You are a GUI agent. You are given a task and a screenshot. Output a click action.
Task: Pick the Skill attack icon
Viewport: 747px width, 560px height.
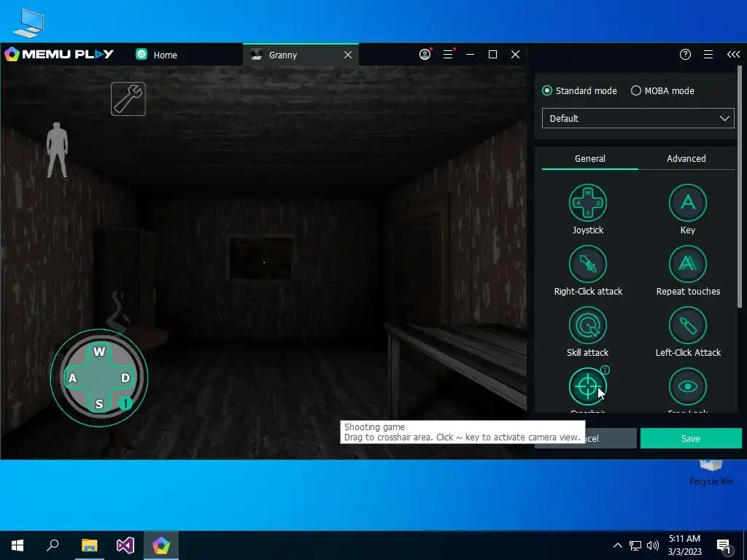pyautogui.click(x=587, y=325)
